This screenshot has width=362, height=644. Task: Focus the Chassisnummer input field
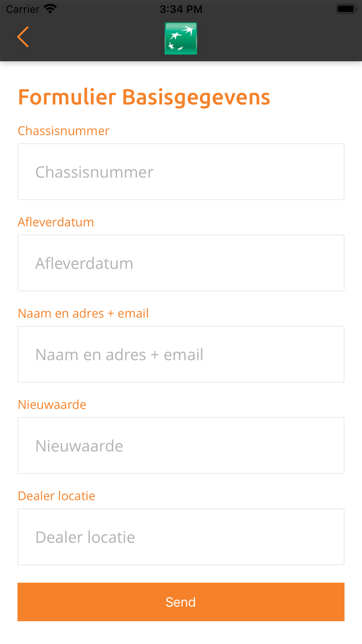click(181, 172)
